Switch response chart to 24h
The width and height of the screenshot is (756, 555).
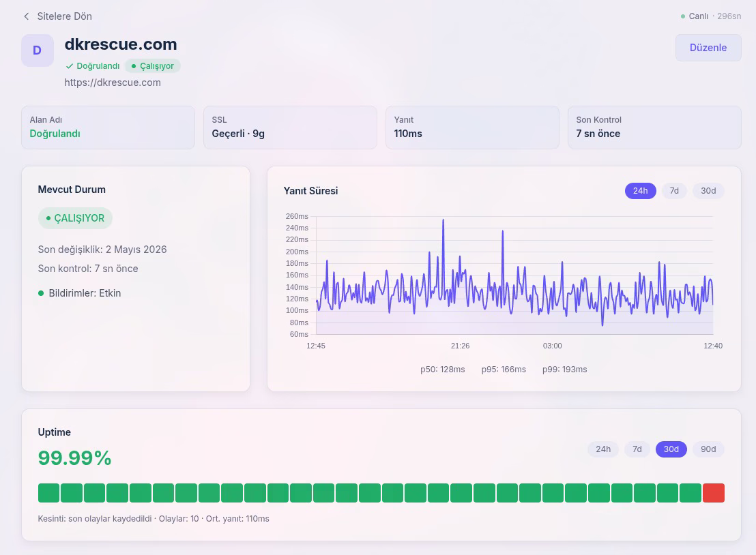pyautogui.click(x=640, y=191)
